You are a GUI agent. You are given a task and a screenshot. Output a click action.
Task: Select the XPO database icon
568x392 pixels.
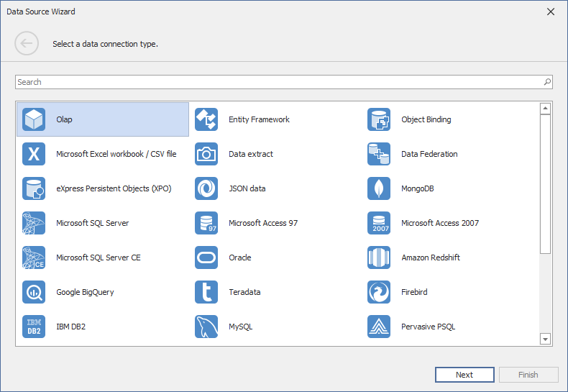coord(34,188)
